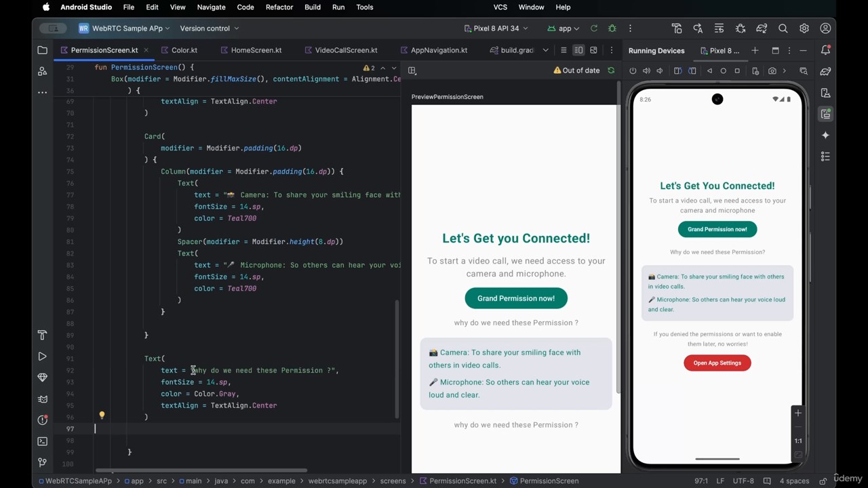
Task: Tap Open App Settings in emulator
Action: pyautogui.click(x=717, y=363)
